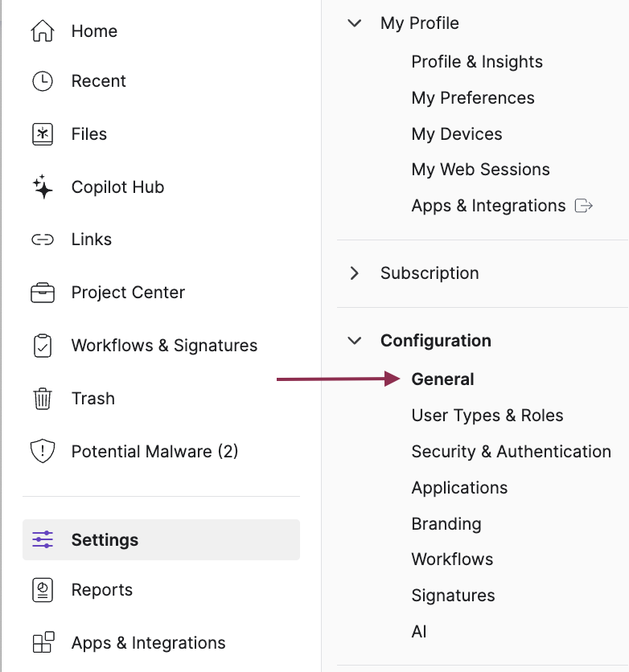Open the Recent items clock icon
Viewport: 629px width, 672px height.
41,80
